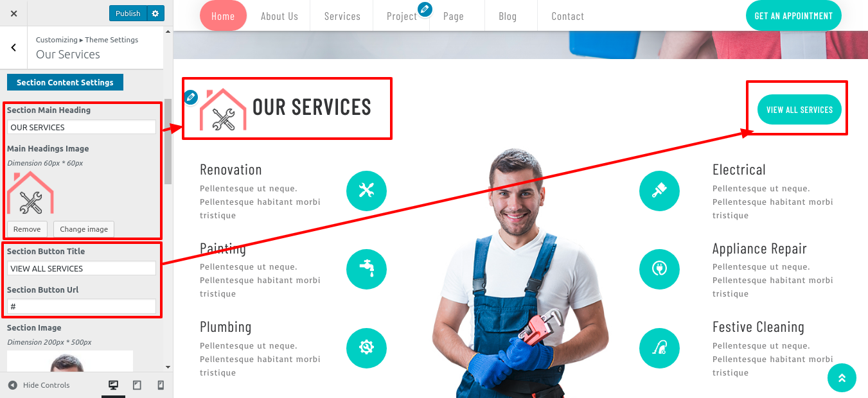Click the pencil edit icon beside Project menu
The width and height of the screenshot is (868, 398).
(425, 9)
